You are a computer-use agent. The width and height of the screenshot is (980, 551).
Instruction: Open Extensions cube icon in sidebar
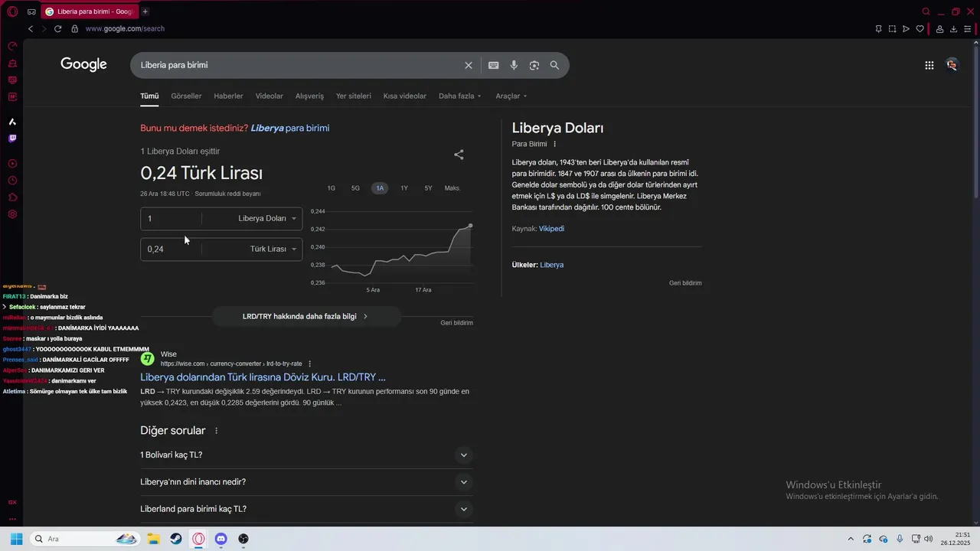tap(12, 197)
